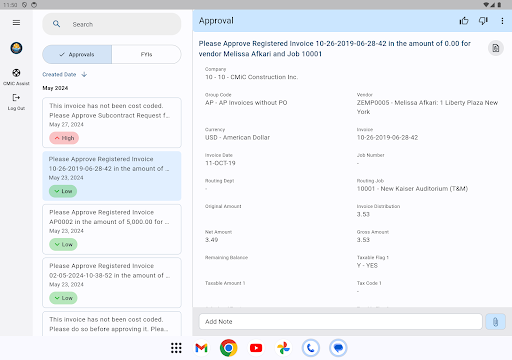The image size is (512, 360).
Task: Click Gross Amount value 3.53
Action: (363, 240)
